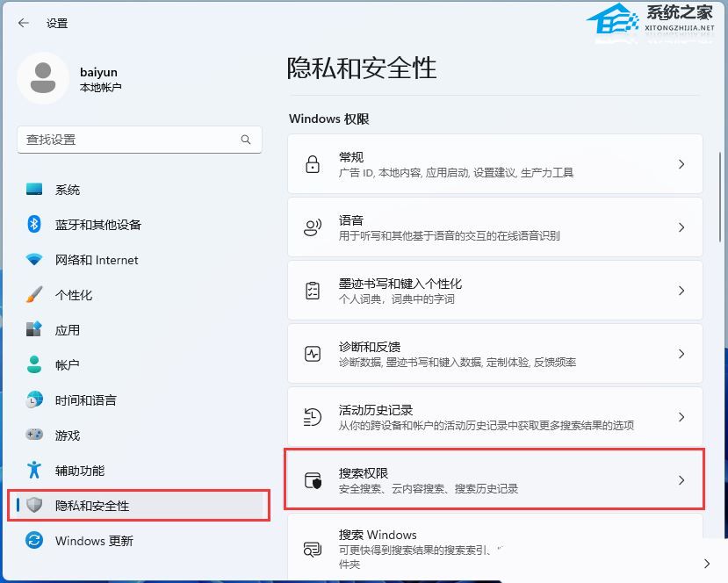
Task: Click the baiyun account name
Action: 98,72
